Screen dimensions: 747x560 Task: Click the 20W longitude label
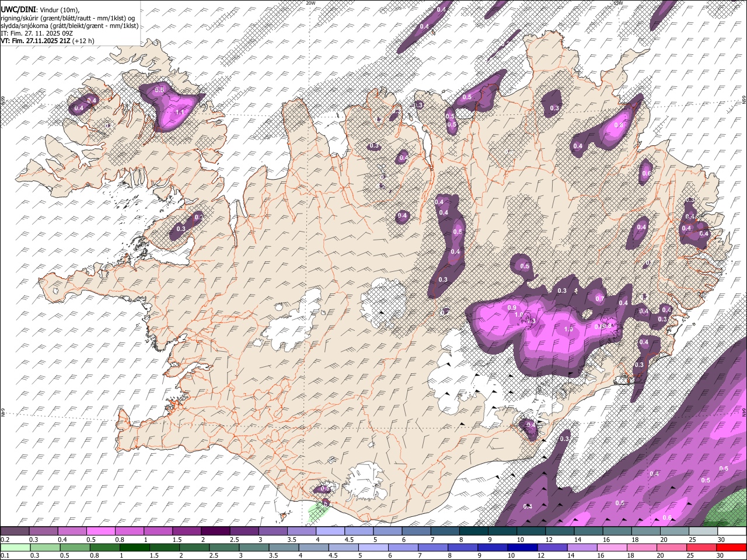coord(311,3)
